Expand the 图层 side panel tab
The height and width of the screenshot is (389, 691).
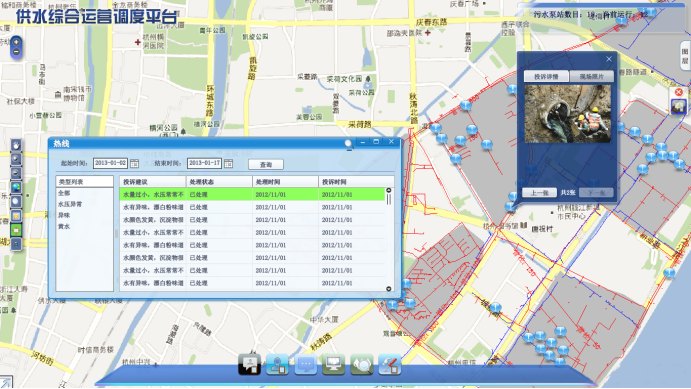tap(685, 56)
